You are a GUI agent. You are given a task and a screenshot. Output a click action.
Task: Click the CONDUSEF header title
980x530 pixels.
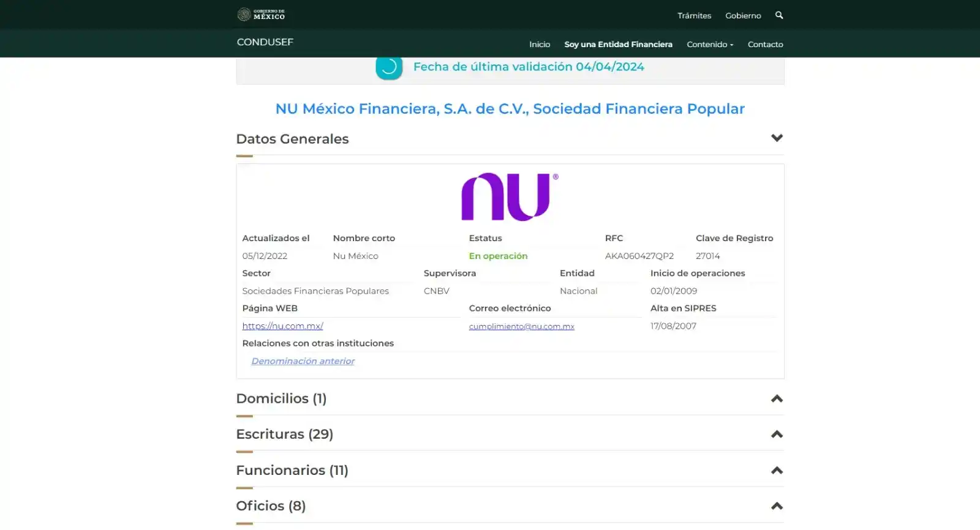pos(265,42)
